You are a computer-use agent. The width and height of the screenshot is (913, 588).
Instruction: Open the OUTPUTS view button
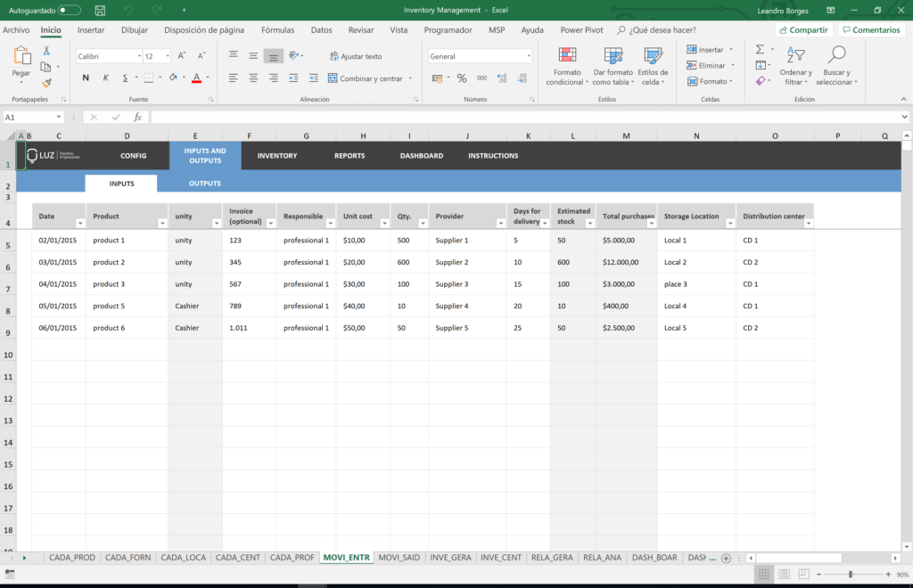click(x=204, y=183)
